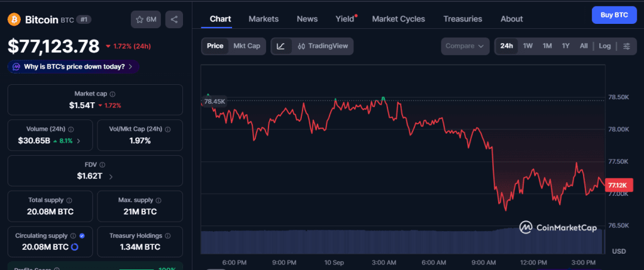The height and width of the screenshot is (270, 644).
Task: Click the 77.12K current price tag
Action: [618, 185]
